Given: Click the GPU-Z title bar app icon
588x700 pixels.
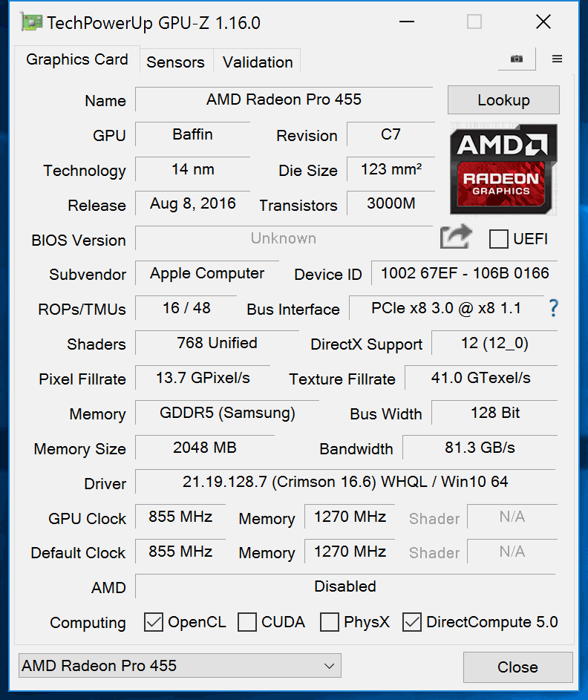Looking at the screenshot, I should point(30,22).
